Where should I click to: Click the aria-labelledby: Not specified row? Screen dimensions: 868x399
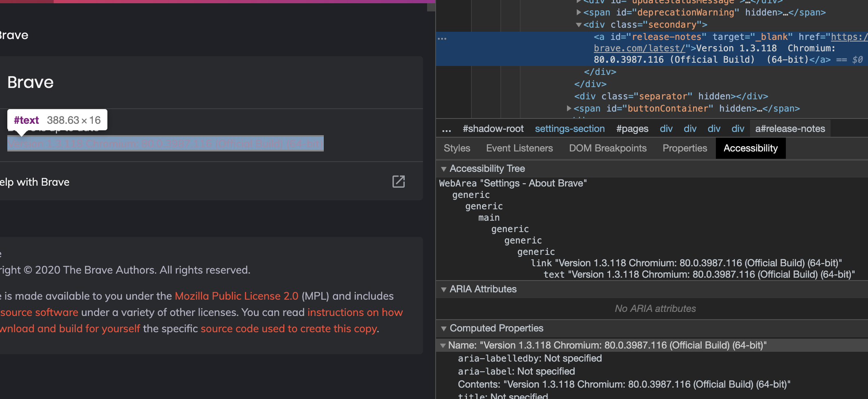(530, 358)
